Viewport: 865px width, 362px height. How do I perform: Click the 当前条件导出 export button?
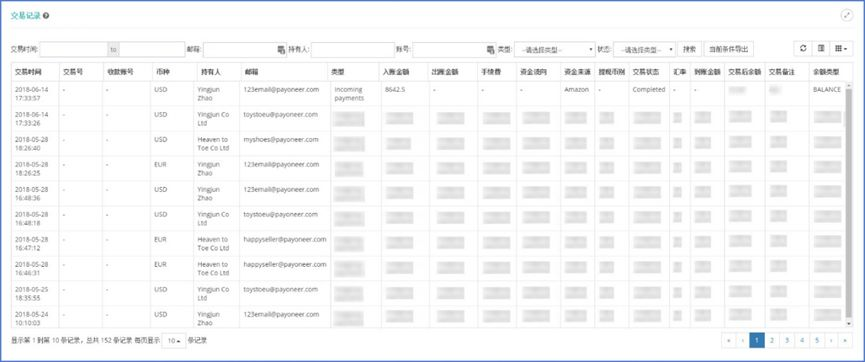tap(729, 49)
